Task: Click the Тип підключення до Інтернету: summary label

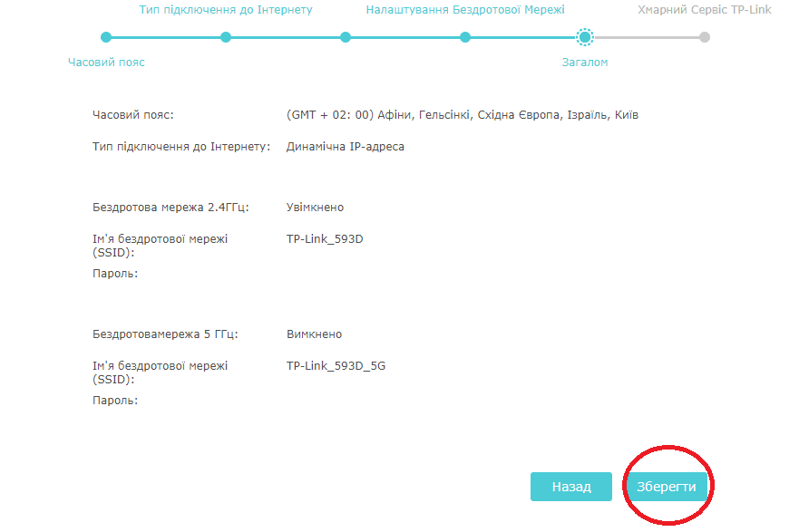Action: tap(181, 147)
